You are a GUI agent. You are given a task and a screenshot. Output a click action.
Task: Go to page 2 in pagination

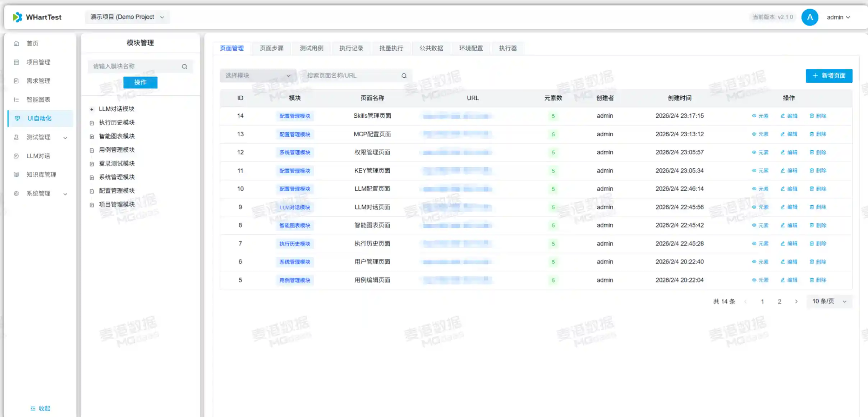point(779,302)
